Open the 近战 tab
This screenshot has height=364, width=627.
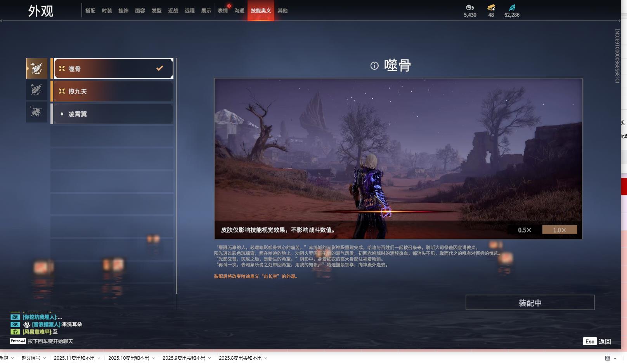[173, 11]
